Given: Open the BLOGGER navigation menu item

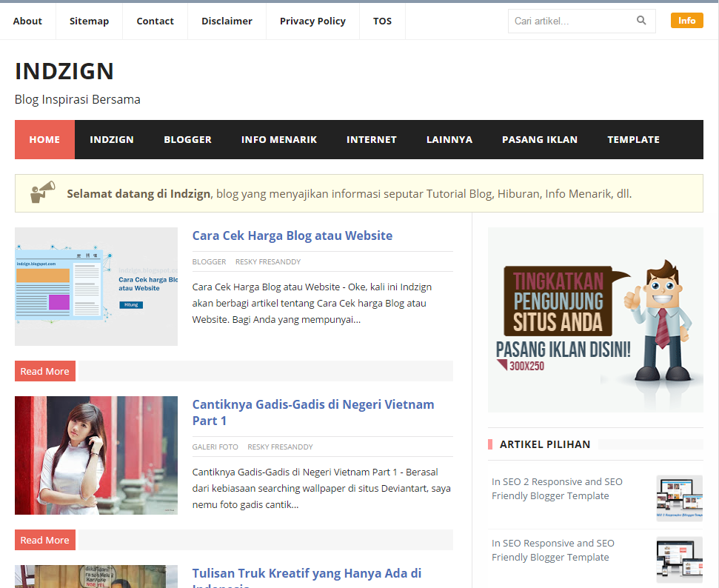Looking at the screenshot, I should tap(187, 139).
